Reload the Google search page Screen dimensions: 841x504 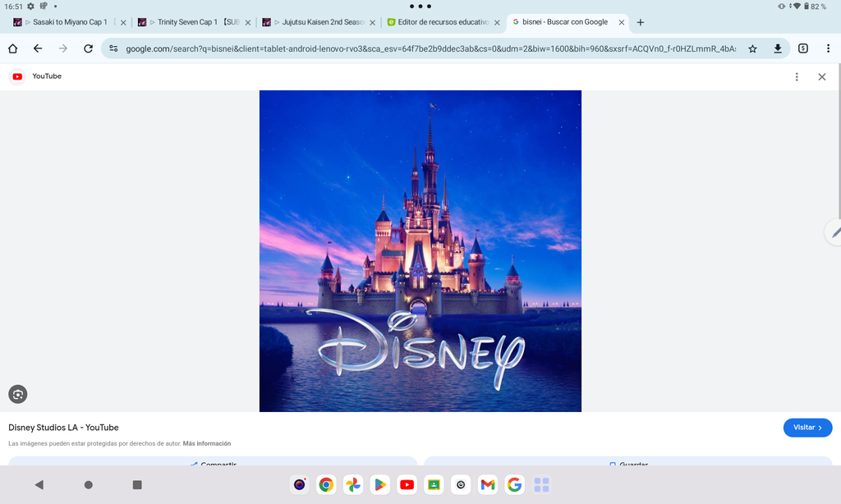[x=88, y=48]
